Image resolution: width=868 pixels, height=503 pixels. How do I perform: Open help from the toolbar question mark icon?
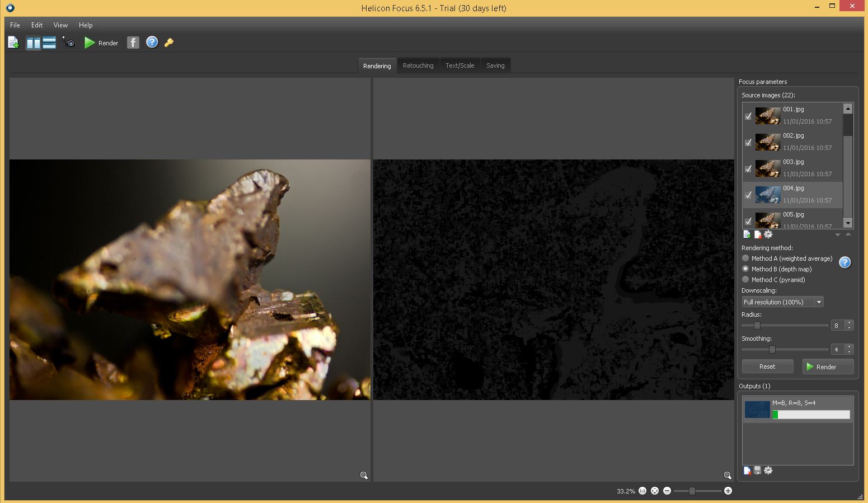[152, 43]
